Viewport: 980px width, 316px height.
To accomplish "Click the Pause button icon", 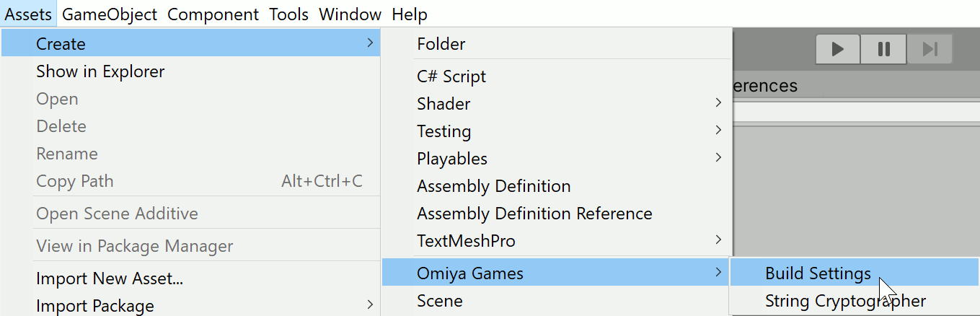I will [883, 49].
